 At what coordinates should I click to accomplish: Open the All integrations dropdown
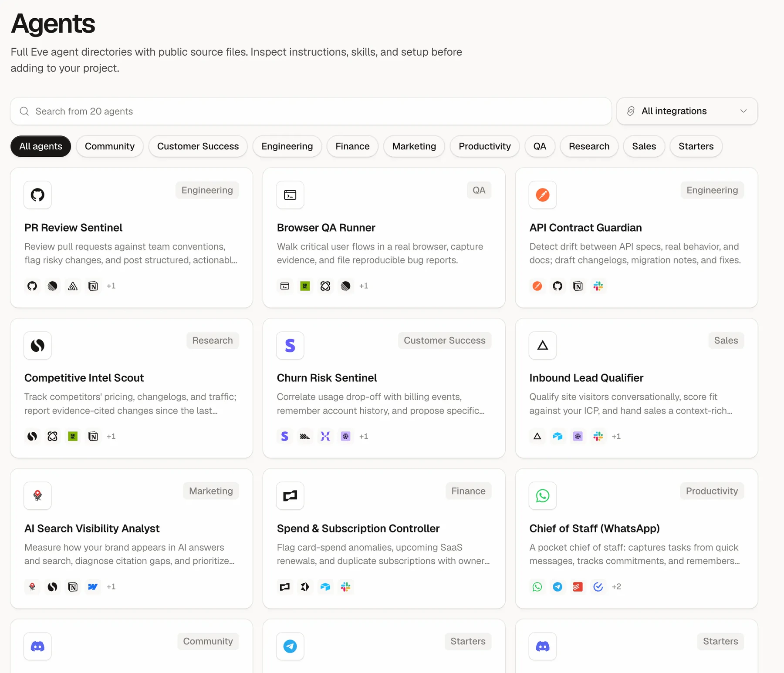(687, 111)
